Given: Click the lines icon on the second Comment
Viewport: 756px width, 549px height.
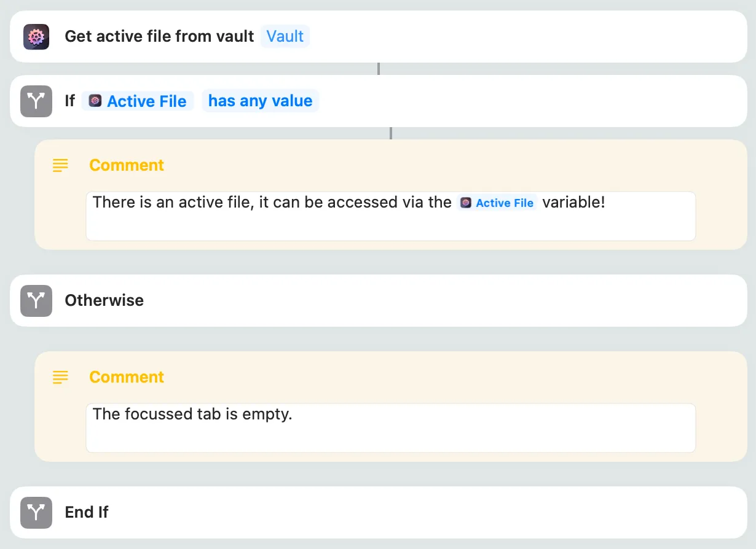Looking at the screenshot, I should point(60,377).
